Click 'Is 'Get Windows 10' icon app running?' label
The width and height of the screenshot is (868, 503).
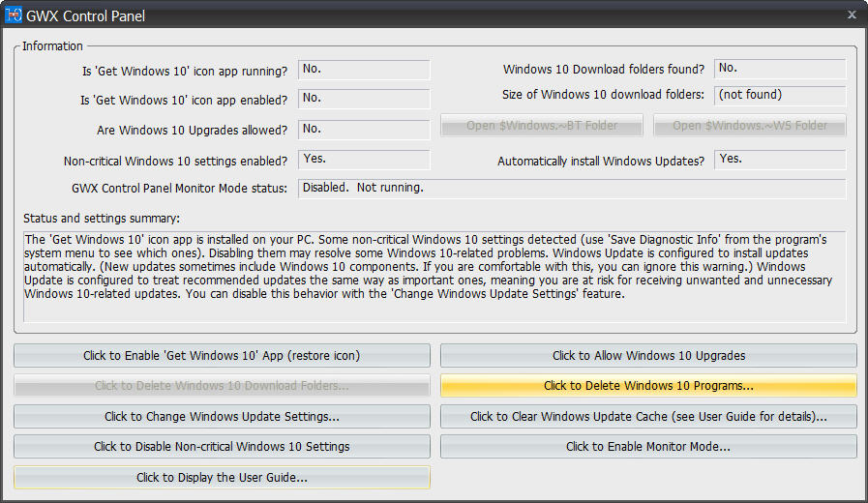(185, 72)
